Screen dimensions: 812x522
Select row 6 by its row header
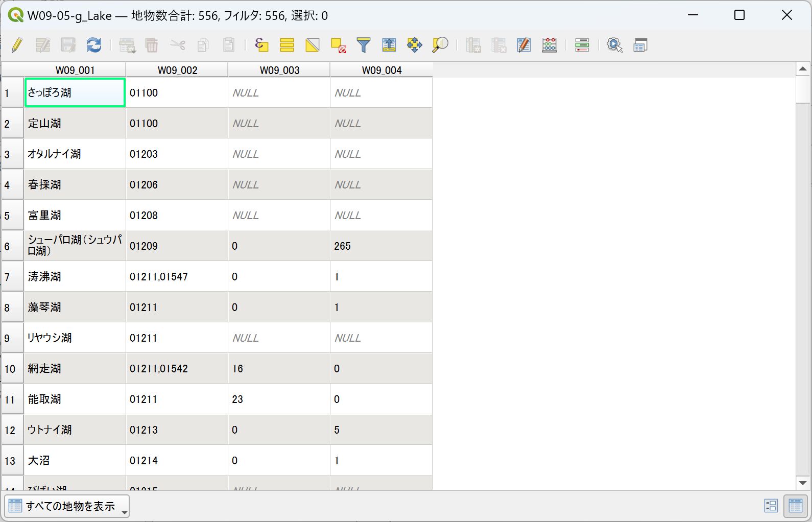pyautogui.click(x=12, y=246)
